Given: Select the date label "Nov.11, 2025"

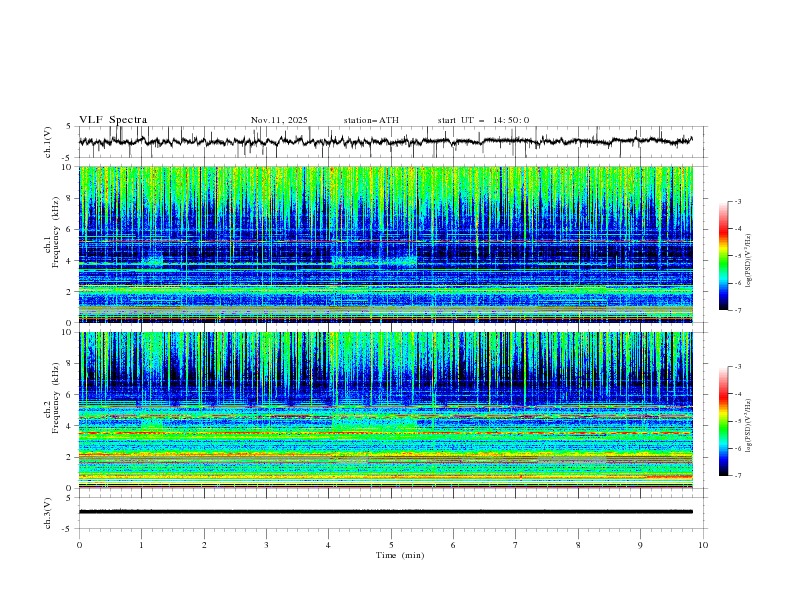Looking at the screenshot, I should tap(279, 120).
